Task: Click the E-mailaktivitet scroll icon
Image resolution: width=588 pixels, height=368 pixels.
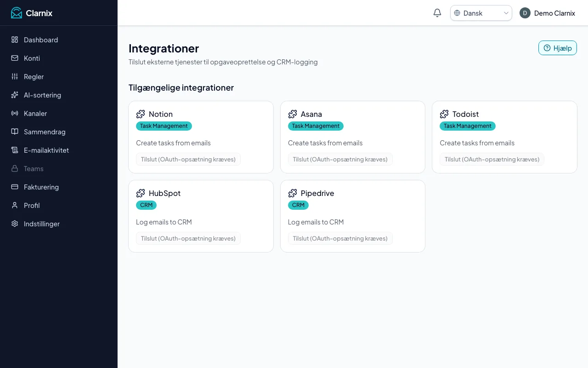Action: 15,150
